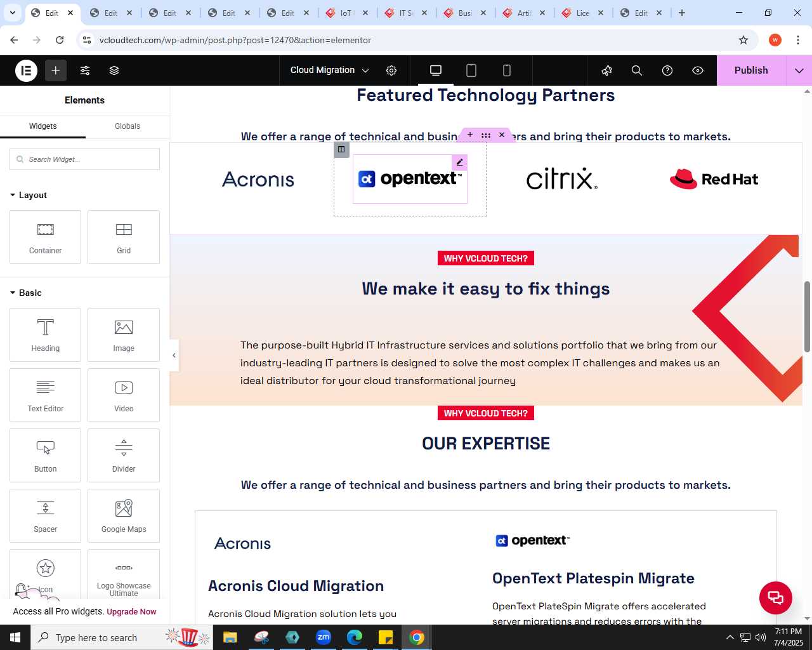812x650 pixels.
Task: Open the Structure layers icon
Action: (x=114, y=70)
